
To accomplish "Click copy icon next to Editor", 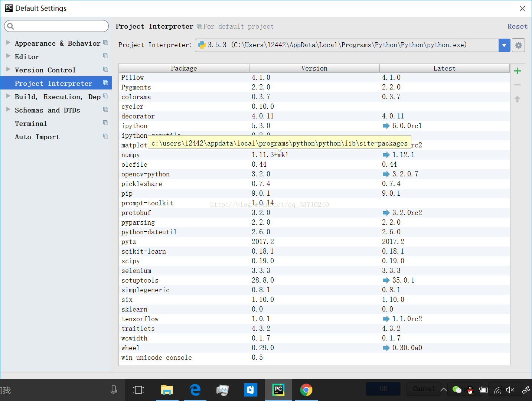I will click(x=106, y=56).
